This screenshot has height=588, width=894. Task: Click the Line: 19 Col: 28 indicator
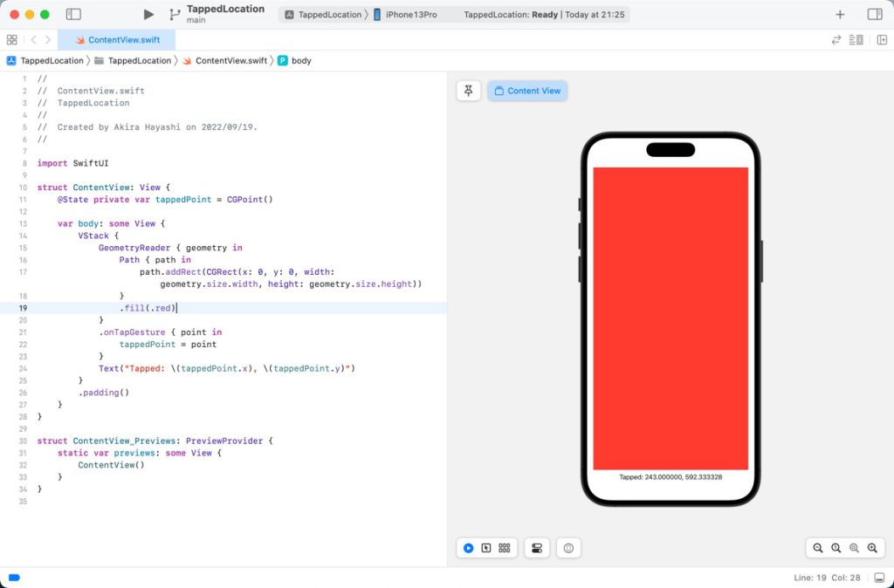[827, 578]
